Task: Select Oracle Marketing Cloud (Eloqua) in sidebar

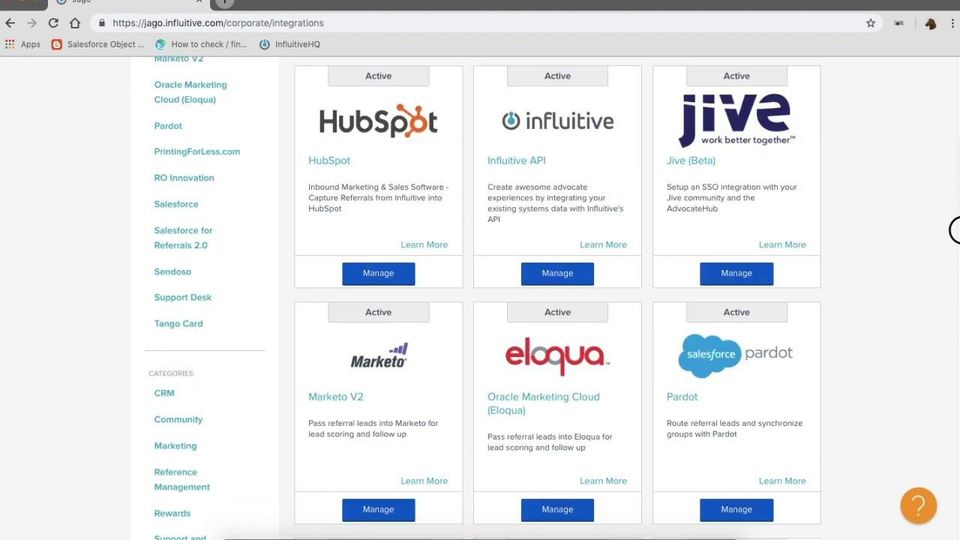Action: click(x=190, y=92)
